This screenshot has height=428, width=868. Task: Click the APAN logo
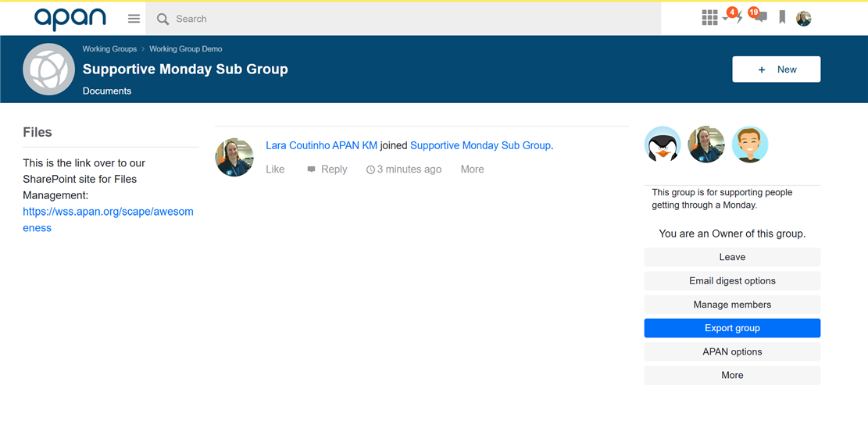tap(70, 18)
